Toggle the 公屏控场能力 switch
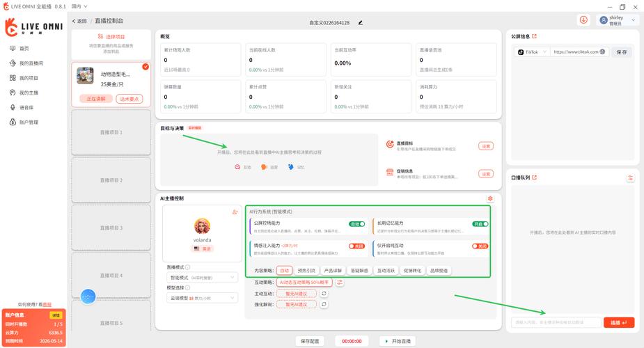Image resolution: width=644 pixels, height=348 pixels. tap(356, 224)
